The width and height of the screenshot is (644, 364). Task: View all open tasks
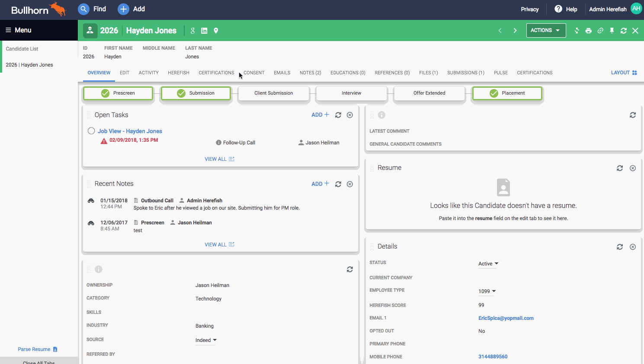point(219,159)
